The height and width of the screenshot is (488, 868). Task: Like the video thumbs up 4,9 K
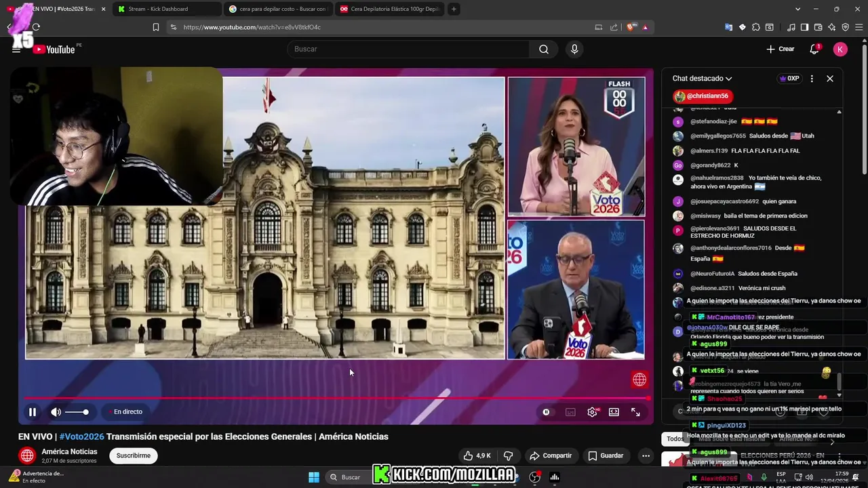477,455
